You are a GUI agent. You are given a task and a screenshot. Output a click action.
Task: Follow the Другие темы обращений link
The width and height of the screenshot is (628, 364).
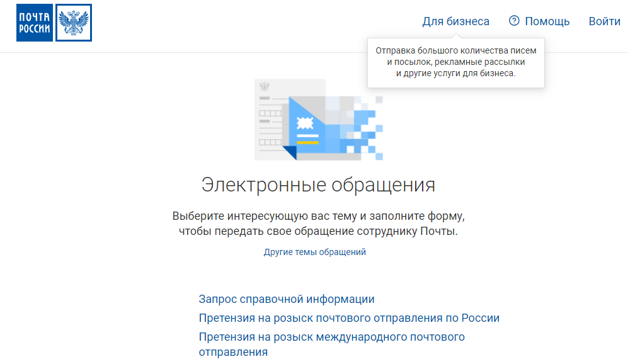[314, 251]
